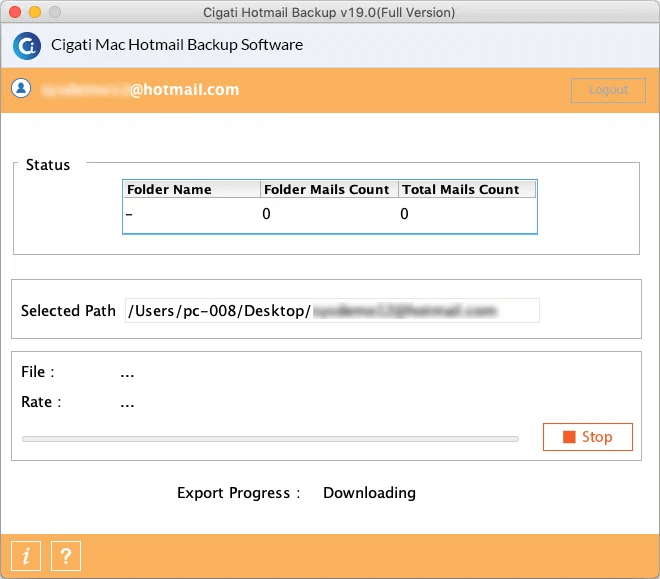Screen dimensions: 660x579
Task: Click the Selected Path field
Action: click(x=332, y=311)
